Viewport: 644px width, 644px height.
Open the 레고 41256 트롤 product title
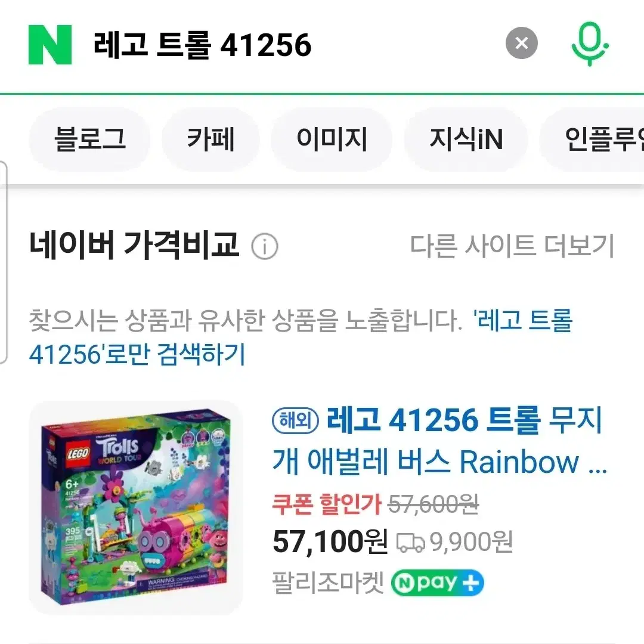coord(440,441)
